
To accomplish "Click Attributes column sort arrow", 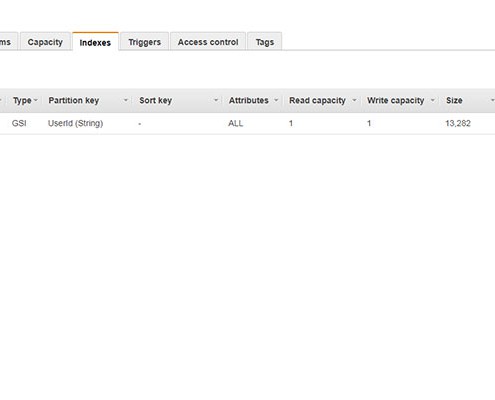I will click(x=276, y=100).
